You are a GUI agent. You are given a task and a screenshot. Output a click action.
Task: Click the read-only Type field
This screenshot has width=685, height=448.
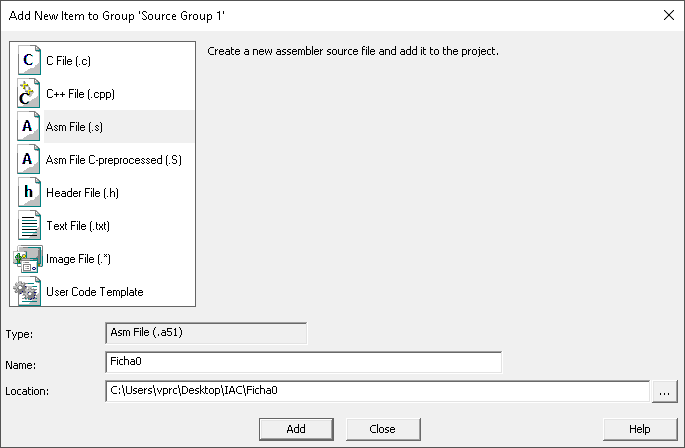[x=206, y=333]
